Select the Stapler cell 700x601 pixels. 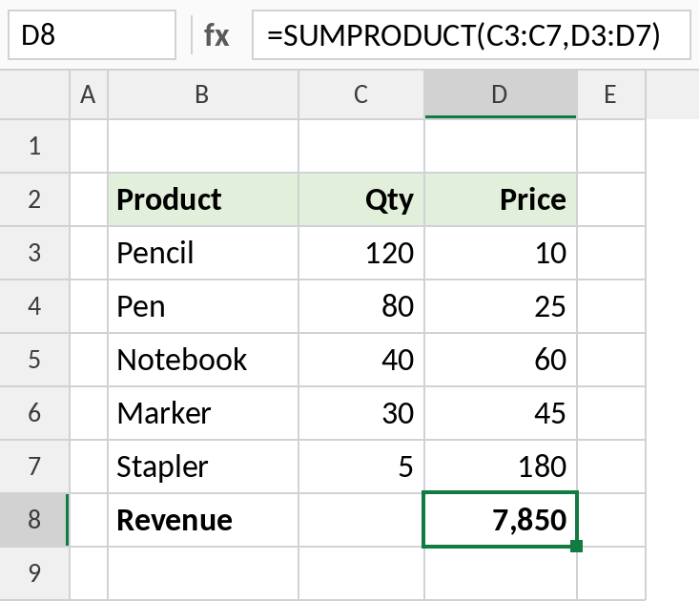pos(203,466)
